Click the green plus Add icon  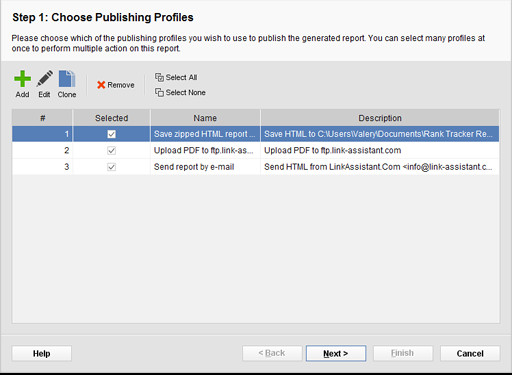click(x=22, y=79)
